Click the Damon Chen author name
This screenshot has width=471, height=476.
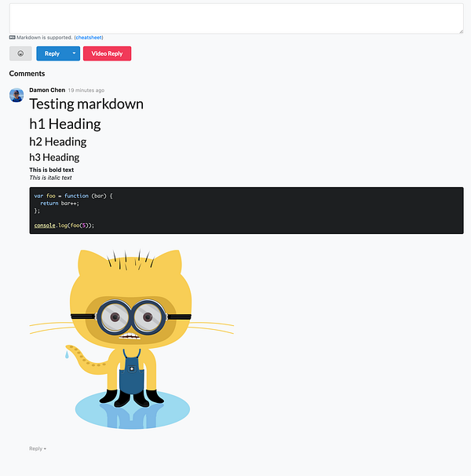[x=47, y=90]
